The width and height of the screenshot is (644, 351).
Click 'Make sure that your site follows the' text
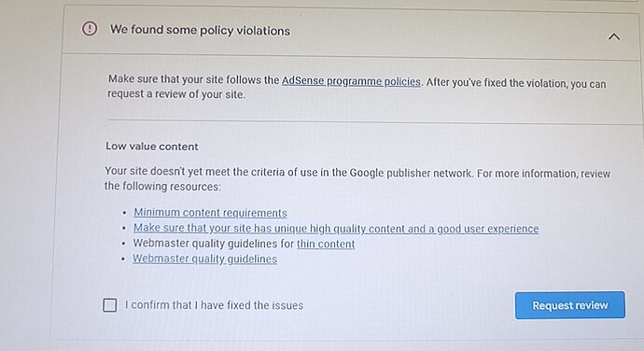193,79
